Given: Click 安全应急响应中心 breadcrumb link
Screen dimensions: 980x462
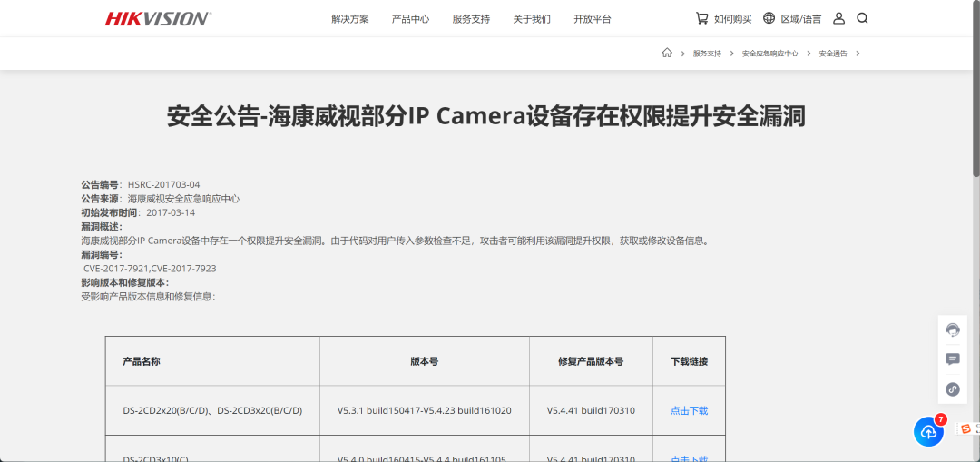Looking at the screenshot, I should coord(770,54).
